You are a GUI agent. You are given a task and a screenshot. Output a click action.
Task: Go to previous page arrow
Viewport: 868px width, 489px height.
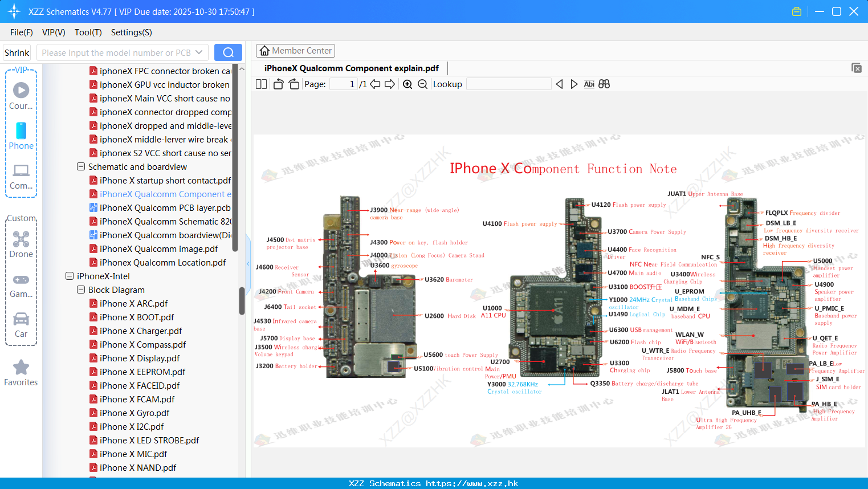click(x=375, y=84)
